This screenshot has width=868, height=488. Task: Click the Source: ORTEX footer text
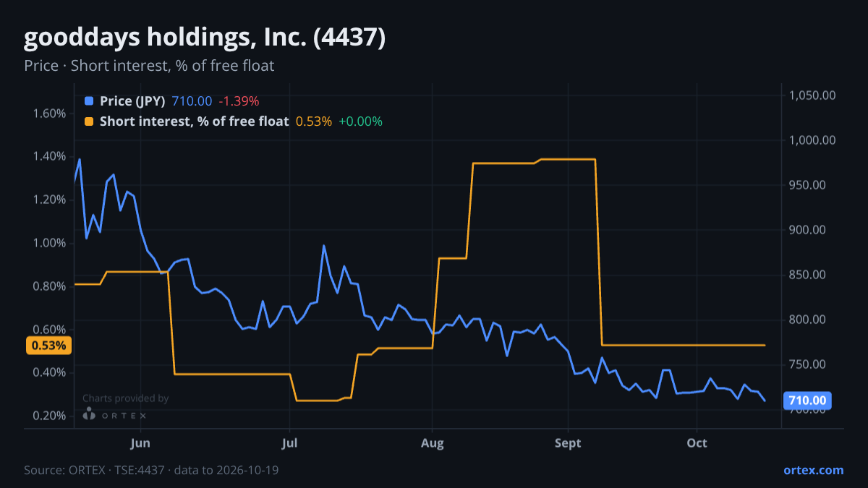pyautogui.click(x=151, y=470)
